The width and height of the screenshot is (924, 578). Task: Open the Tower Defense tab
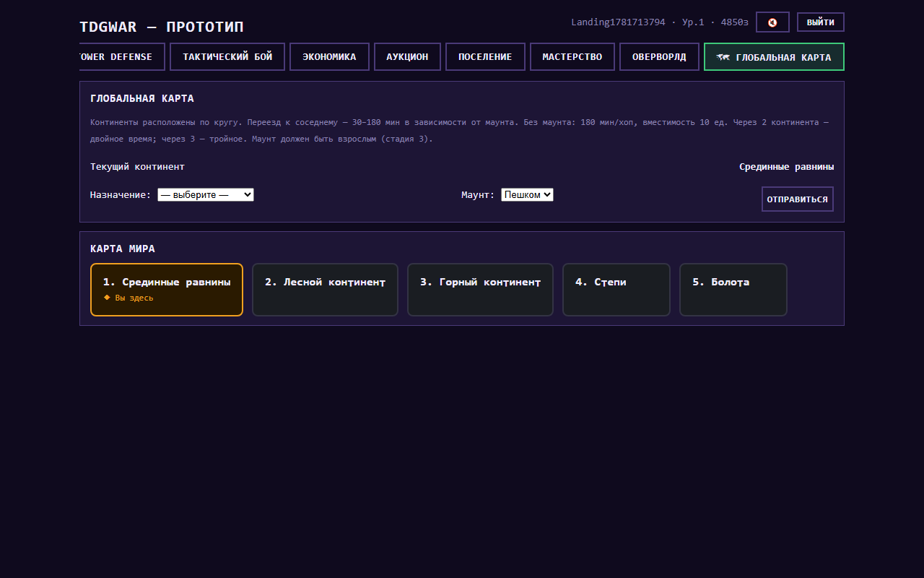click(122, 57)
